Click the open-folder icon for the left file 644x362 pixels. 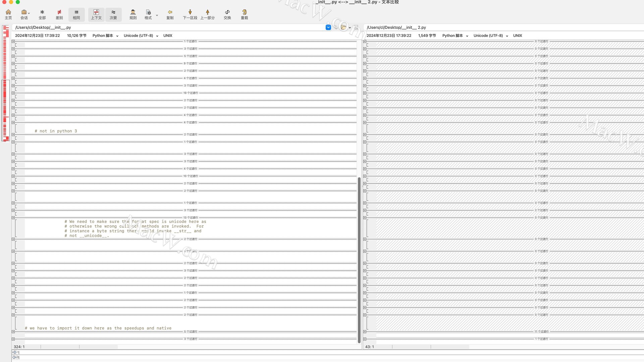(343, 27)
